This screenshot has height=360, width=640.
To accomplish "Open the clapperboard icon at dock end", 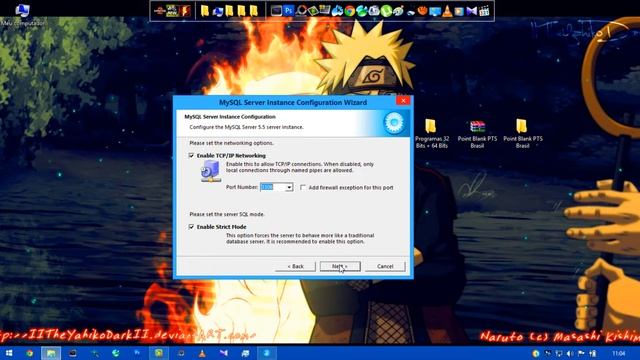I will [484, 11].
